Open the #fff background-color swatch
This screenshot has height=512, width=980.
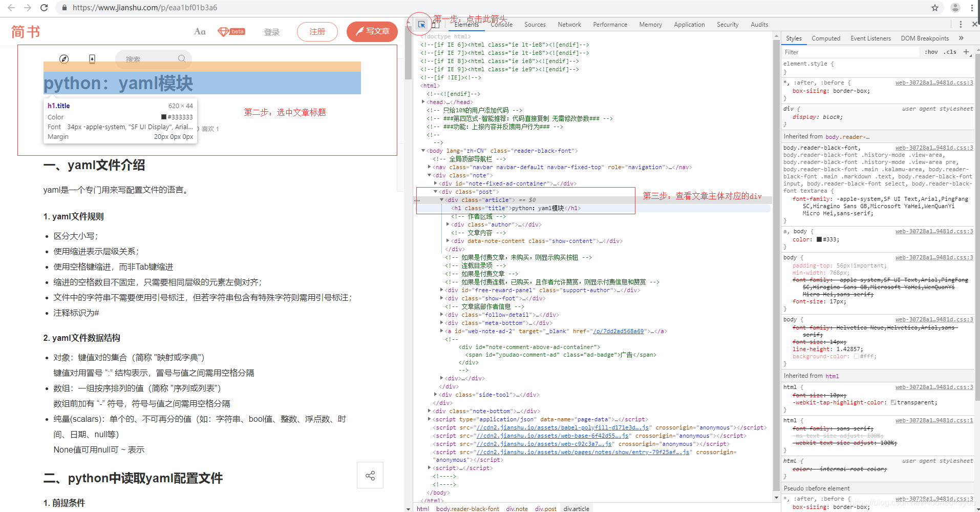point(856,356)
